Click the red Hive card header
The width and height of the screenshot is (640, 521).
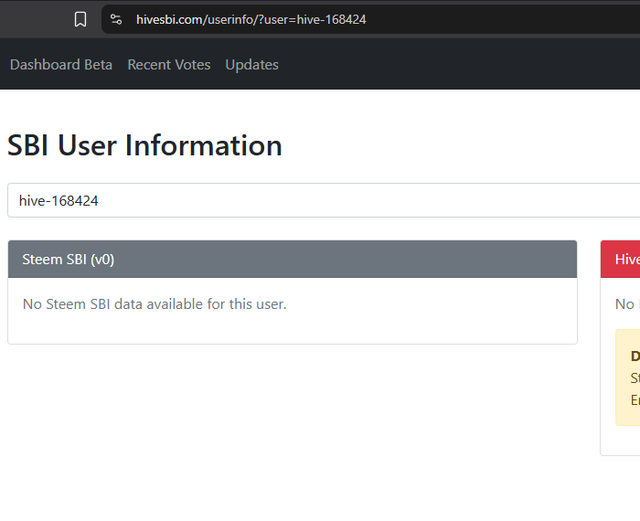point(620,259)
